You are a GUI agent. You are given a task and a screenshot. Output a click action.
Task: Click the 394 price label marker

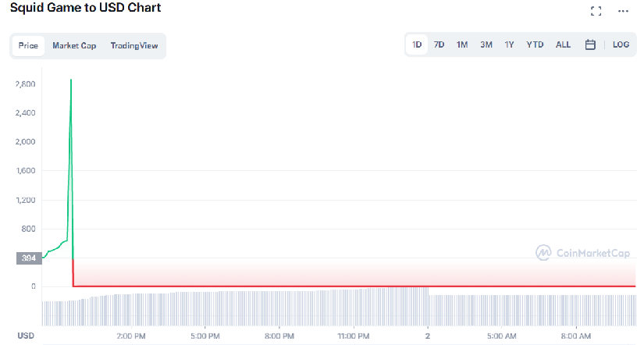29,258
